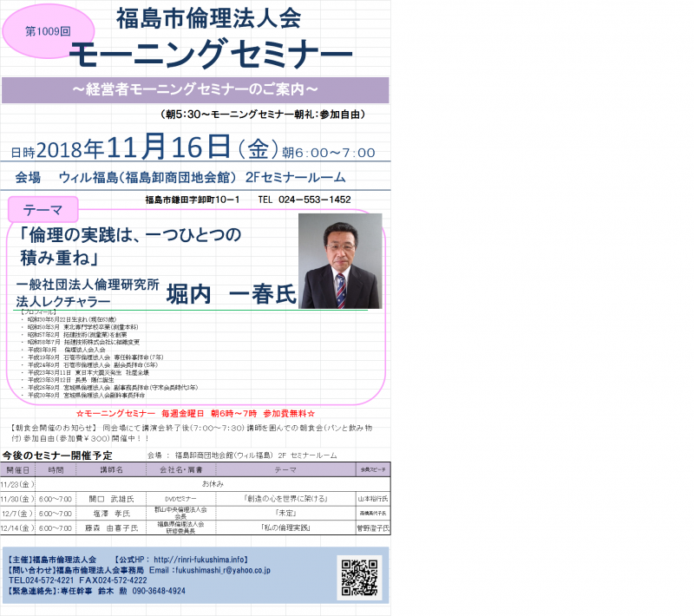Image resolution: width=694 pixels, height=616 pixels.
Task: Click the 開催日 column header
Action: 17,469
